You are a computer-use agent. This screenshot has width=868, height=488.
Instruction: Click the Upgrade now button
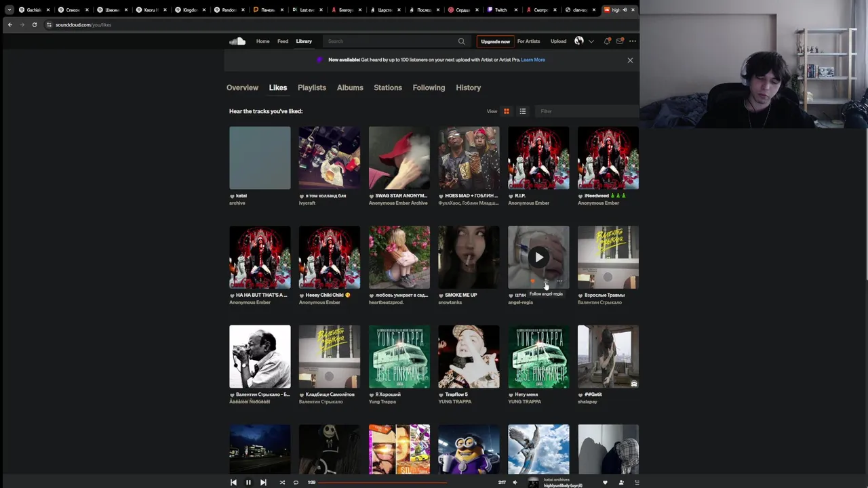(495, 41)
